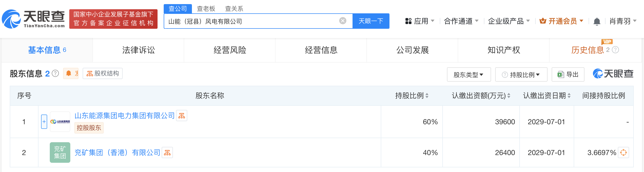View indirect holding path icon beside 3.6697%
This screenshot has height=172, width=644.
click(x=623, y=152)
